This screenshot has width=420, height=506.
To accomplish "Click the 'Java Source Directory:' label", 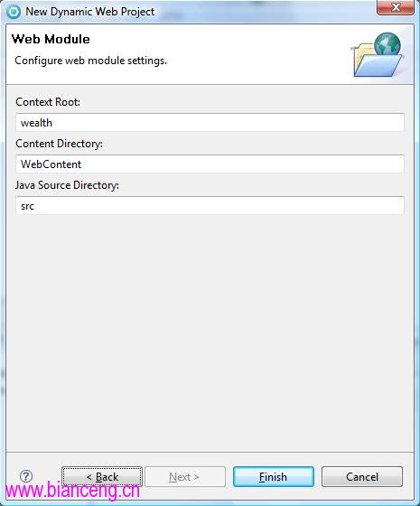I will [67, 185].
